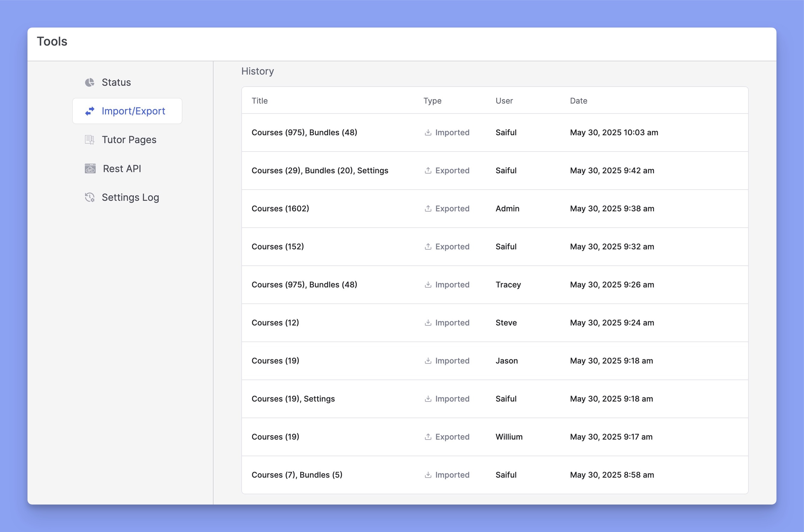Click user 'Jason' in the table
804x532 pixels.
click(507, 360)
